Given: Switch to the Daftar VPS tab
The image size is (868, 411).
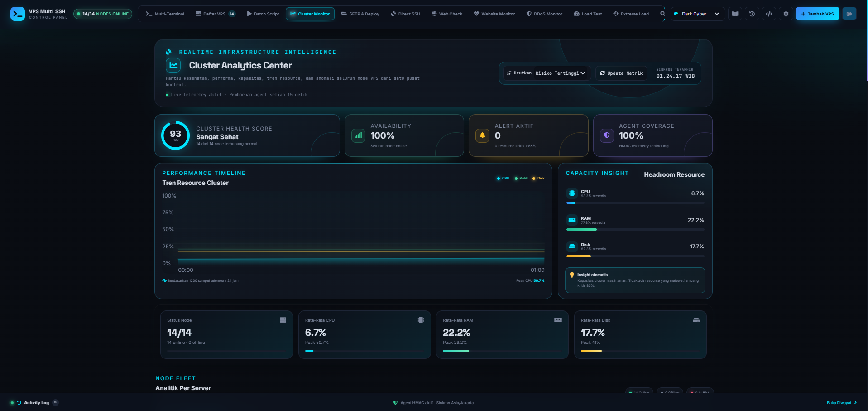Looking at the screenshot, I should pos(215,14).
